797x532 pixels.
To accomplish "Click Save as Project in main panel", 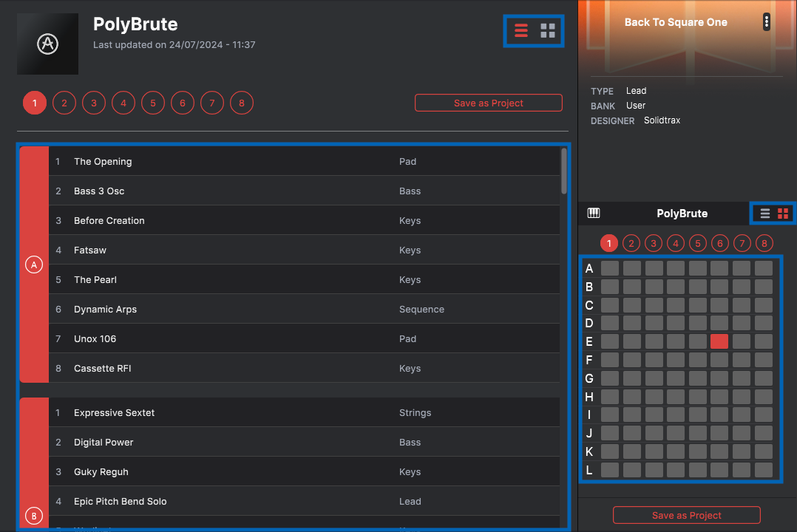I will [489, 103].
